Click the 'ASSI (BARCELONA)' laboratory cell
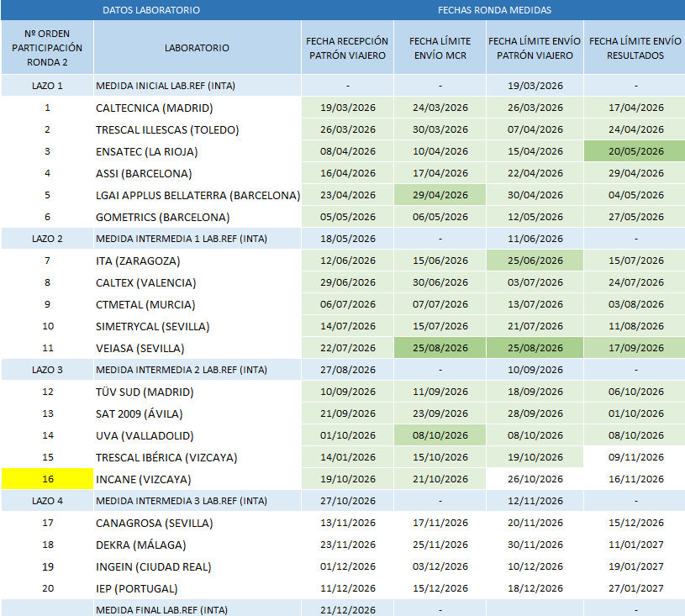This screenshot has height=616, width=685. tap(197, 173)
